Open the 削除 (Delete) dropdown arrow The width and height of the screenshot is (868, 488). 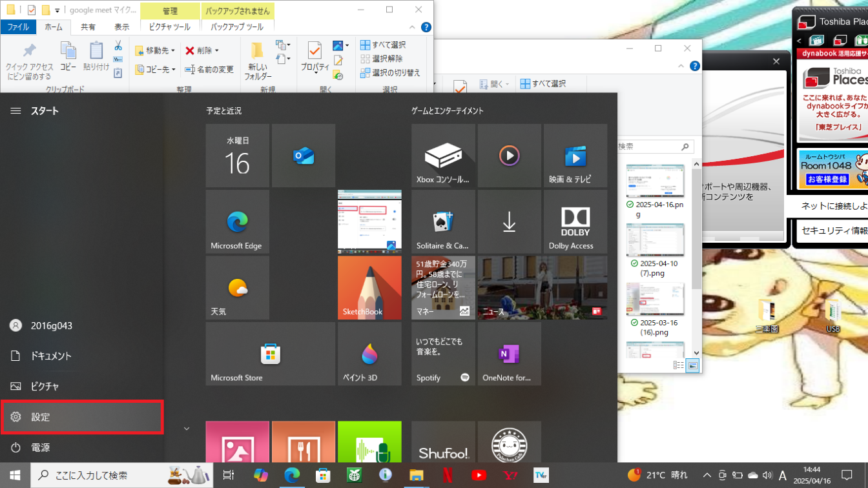pyautogui.click(x=217, y=50)
